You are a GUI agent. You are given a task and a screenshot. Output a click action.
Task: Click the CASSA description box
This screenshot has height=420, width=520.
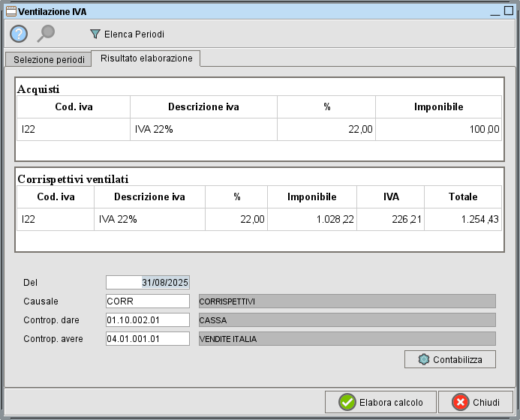[x=347, y=320]
